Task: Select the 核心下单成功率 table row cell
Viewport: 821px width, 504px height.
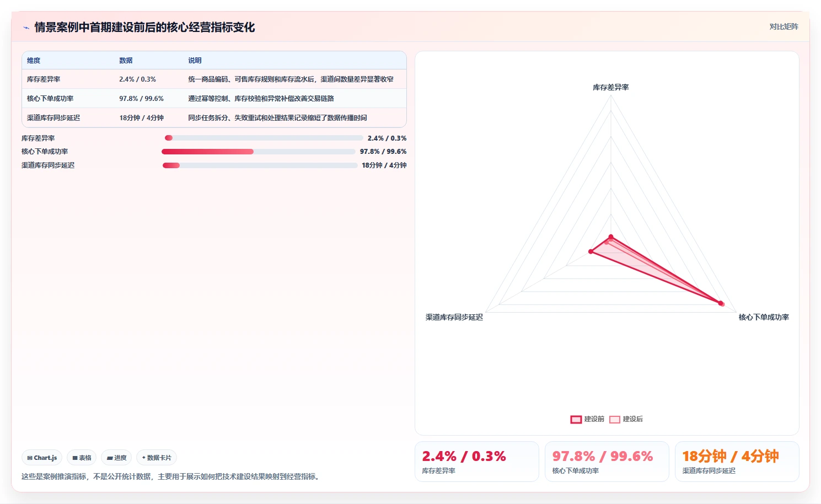Action: (x=50, y=99)
